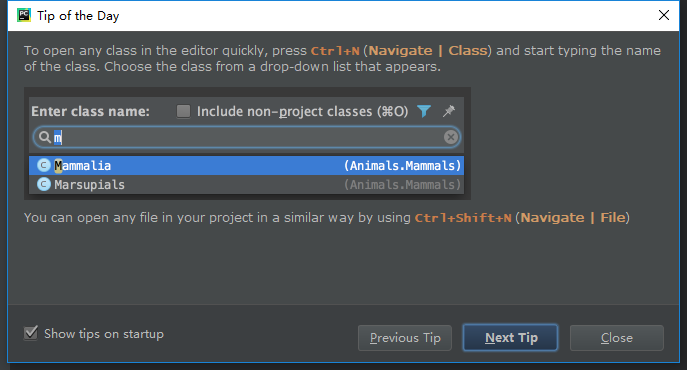Viewport: 687px width, 370px height.
Task: Click inside the class name search field
Action: 246,138
